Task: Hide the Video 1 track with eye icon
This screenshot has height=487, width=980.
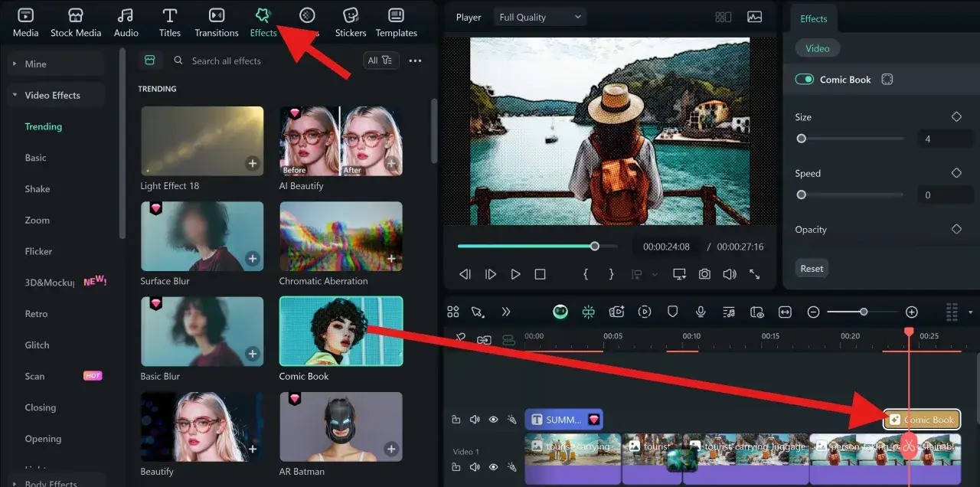Action: (x=493, y=467)
